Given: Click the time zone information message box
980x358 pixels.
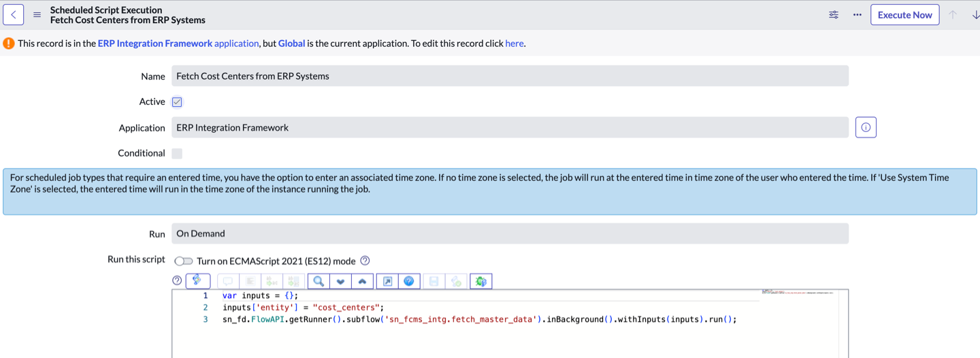Looking at the screenshot, I should 490,192.
